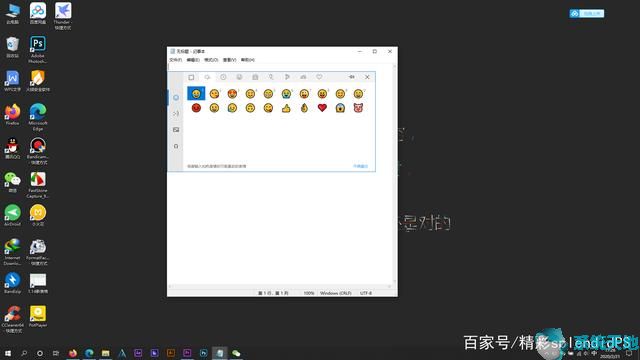
Task: Insert the thumbs up emoji
Action: click(286, 108)
